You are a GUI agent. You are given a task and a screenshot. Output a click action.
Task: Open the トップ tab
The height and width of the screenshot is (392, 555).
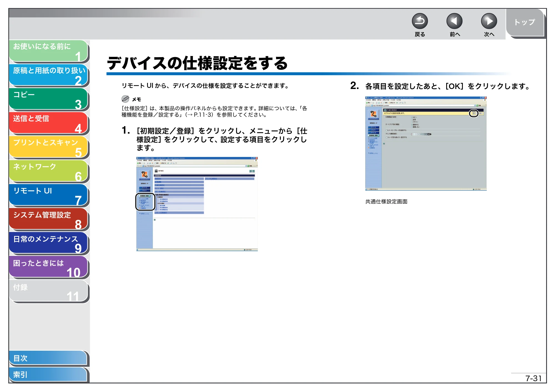coord(525,22)
